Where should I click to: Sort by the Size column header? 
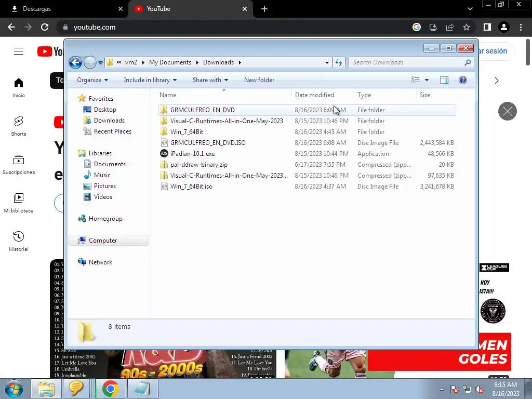click(x=437, y=95)
